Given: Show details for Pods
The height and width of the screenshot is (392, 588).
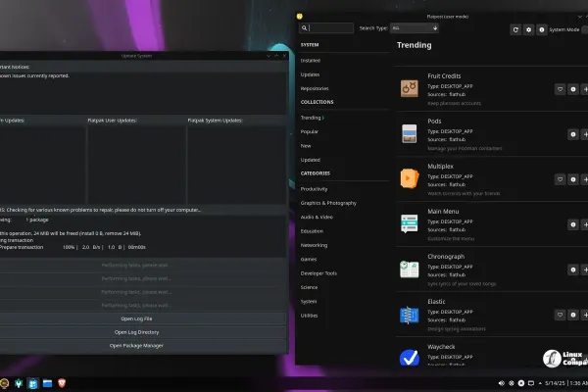Looking at the screenshot, I should [x=573, y=134].
